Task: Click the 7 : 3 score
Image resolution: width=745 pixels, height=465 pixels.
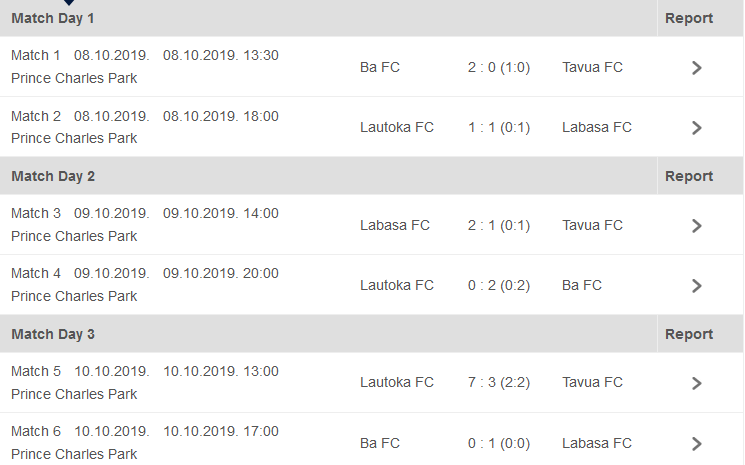Action: pos(483,382)
